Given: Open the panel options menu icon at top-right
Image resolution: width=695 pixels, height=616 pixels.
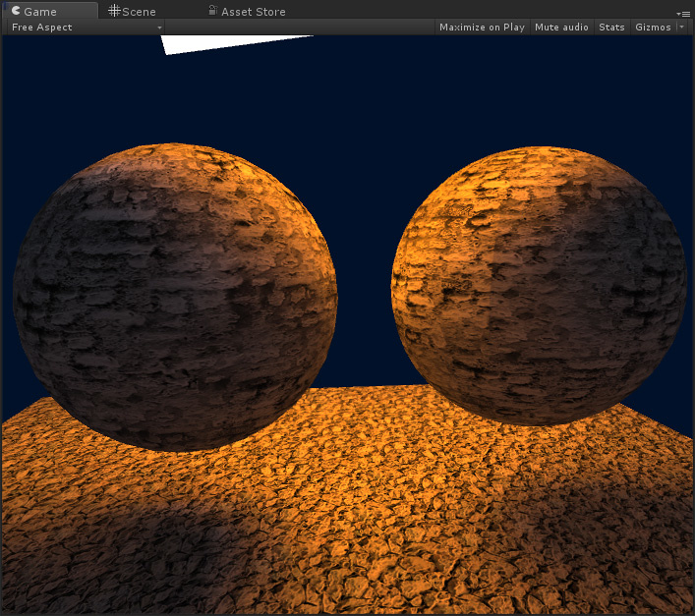Looking at the screenshot, I should [x=684, y=13].
